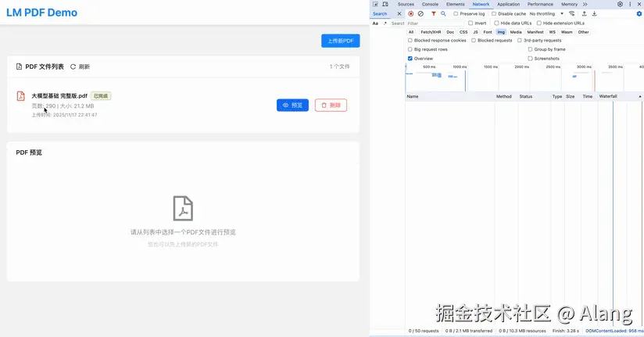The width and height of the screenshot is (644, 337).
Task: Toggle regular expression search button
Action: (385, 23)
